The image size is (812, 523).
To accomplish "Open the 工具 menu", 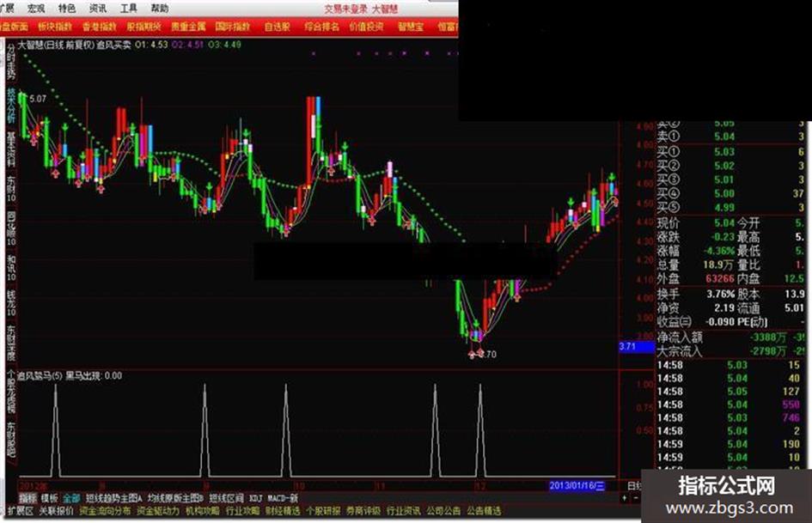I will (128, 9).
